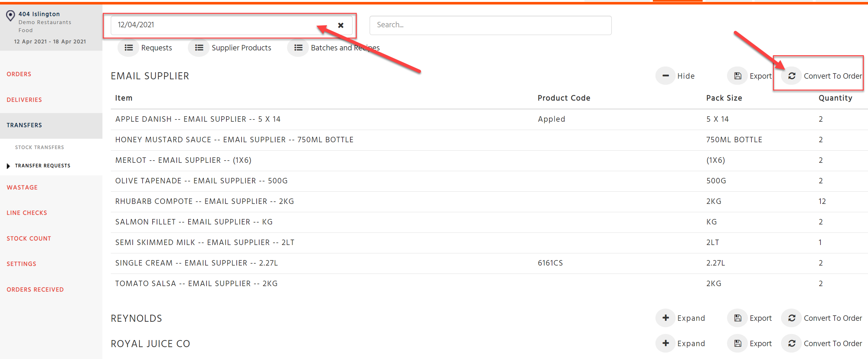Screen dimensions: 868x359
Task: Open the Orders section in sidebar
Action: [19, 74]
